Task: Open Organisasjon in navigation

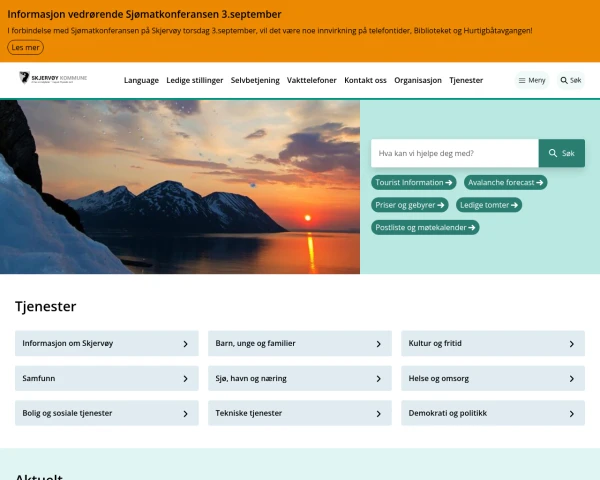Action: (x=418, y=80)
